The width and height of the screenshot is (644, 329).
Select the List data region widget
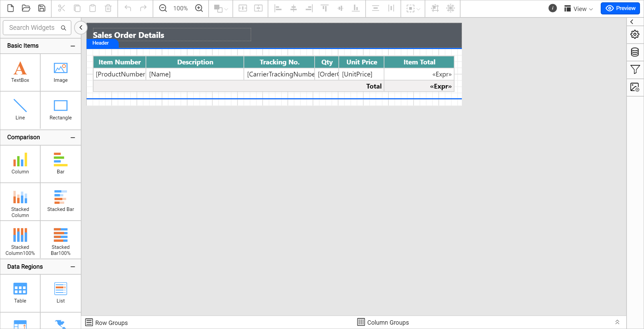61,293
